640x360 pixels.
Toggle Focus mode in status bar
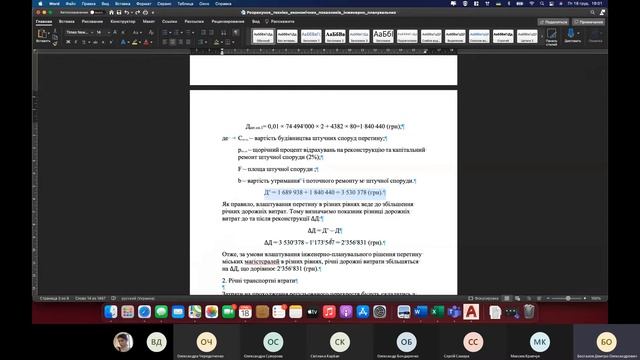point(483,298)
